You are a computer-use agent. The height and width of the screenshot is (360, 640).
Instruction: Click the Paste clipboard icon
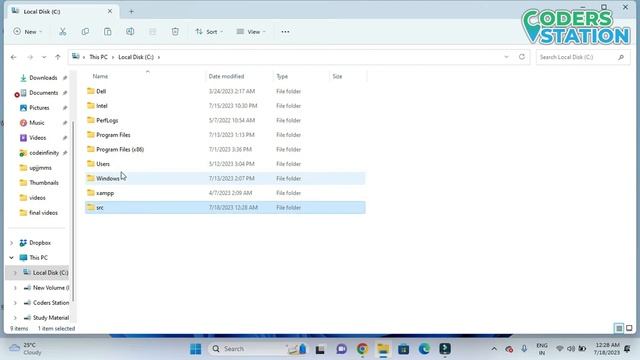(107, 32)
